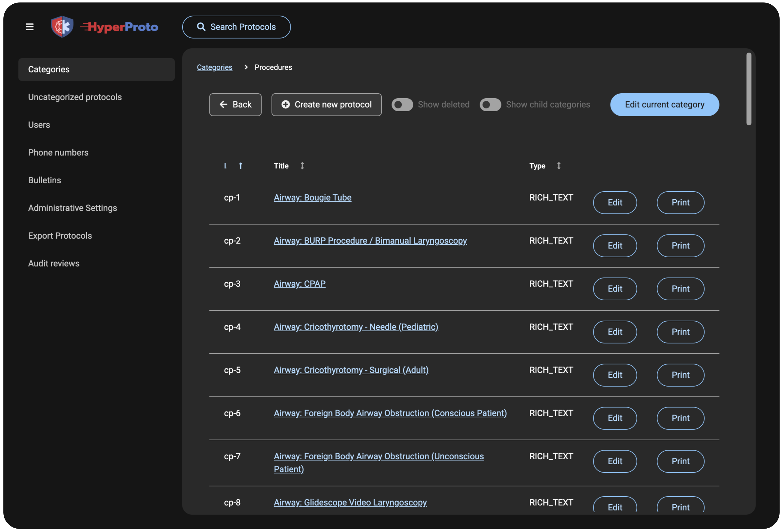Click the Type column header

(537, 166)
